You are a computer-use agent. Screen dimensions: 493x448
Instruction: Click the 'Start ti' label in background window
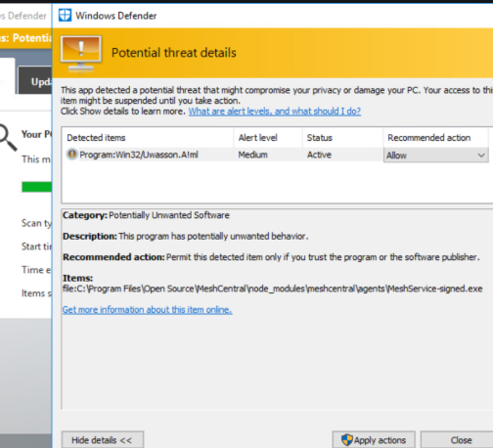tap(36, 246)
